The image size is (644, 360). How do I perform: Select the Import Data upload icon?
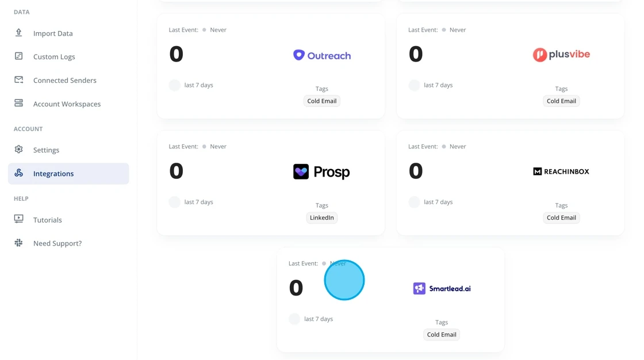coord(18,33)
